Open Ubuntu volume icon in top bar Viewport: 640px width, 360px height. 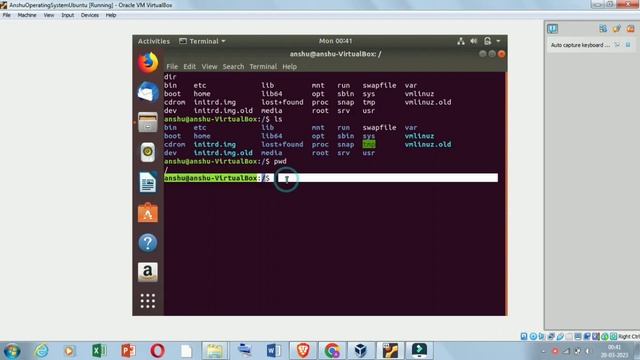(473, 41)
